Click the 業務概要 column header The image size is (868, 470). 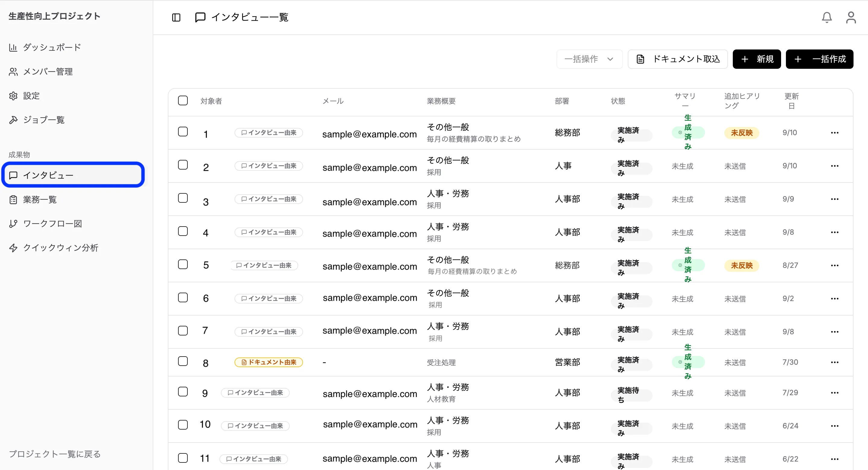tap(441, 101)
